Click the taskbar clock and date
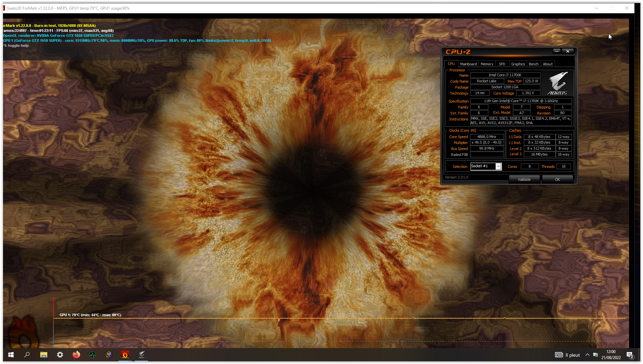The image size is (643, 364). click(611, 355)
